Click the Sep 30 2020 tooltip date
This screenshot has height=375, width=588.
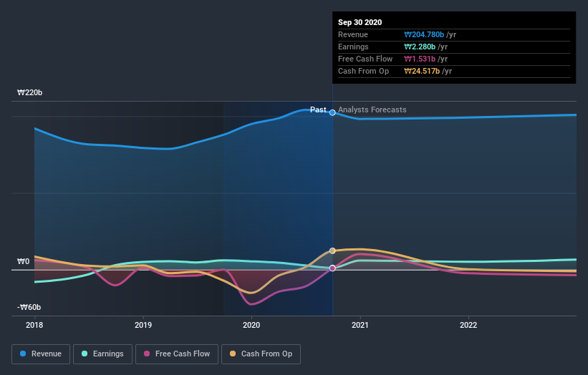point(360,22)
